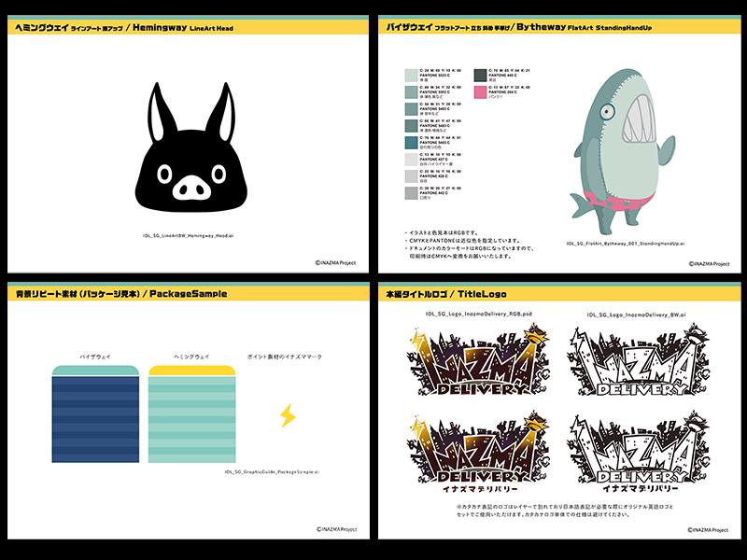Select the color Inazma Delivery logo with katakana
The height and width of the screenshot is (560, 747).
pyautogui.click(x=478, y=453)
